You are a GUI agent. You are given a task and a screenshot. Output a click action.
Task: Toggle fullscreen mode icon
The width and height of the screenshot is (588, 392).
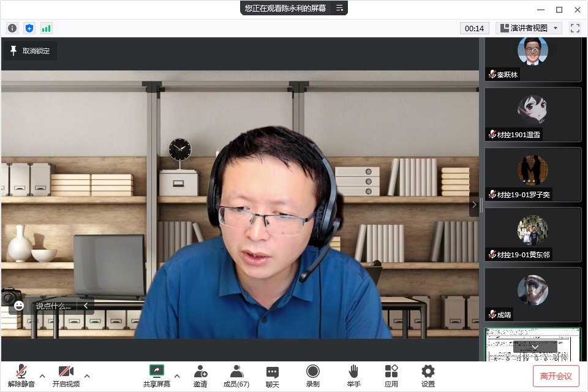click(575, 28)
